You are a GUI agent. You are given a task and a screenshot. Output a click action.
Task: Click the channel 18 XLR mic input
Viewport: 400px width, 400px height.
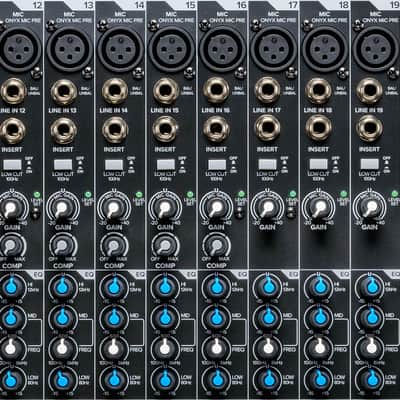(325, 49)
